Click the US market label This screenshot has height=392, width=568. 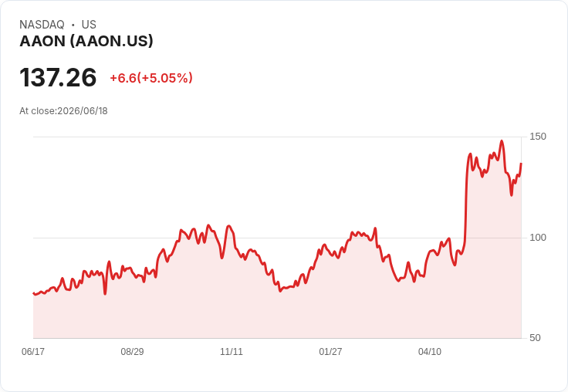89,25
